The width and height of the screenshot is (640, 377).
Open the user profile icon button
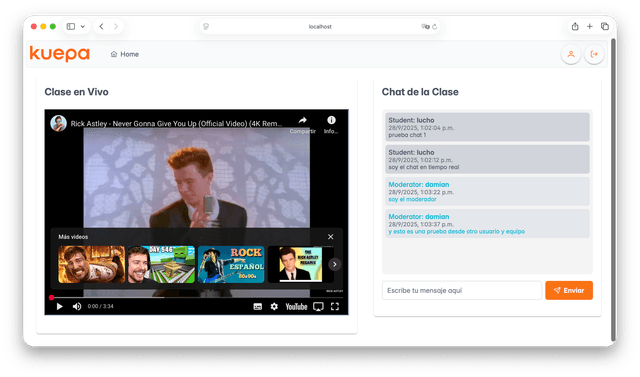point(571,54)
